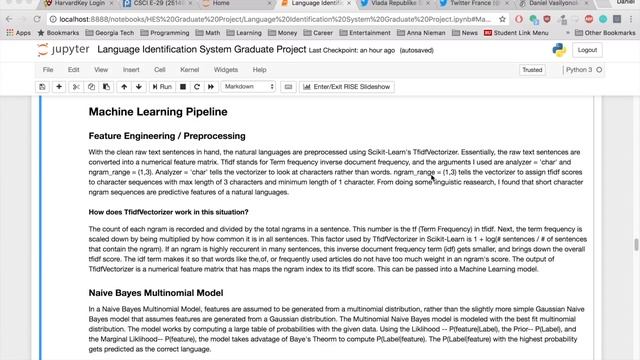Open Entertainment bookmarks folder
The width and height of the screenshot is (640, 360).
click(x=364, y=33)
